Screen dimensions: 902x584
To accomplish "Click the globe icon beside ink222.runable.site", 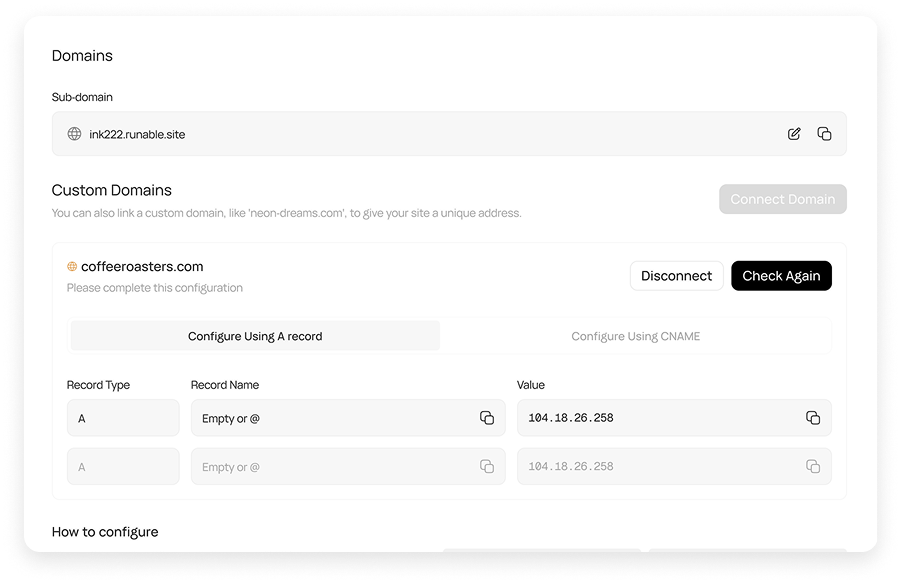I will pyautogui.click(x=74, y=133).
